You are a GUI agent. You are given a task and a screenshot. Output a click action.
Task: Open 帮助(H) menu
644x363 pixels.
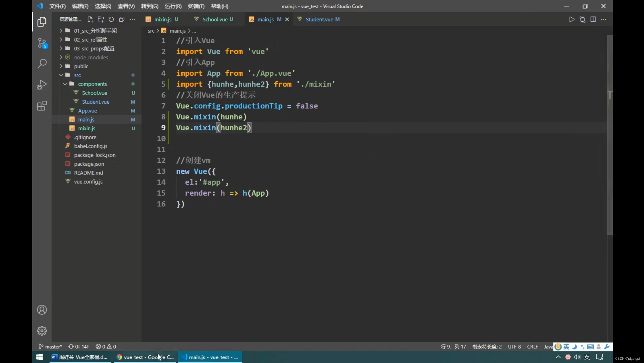(219, 6)
